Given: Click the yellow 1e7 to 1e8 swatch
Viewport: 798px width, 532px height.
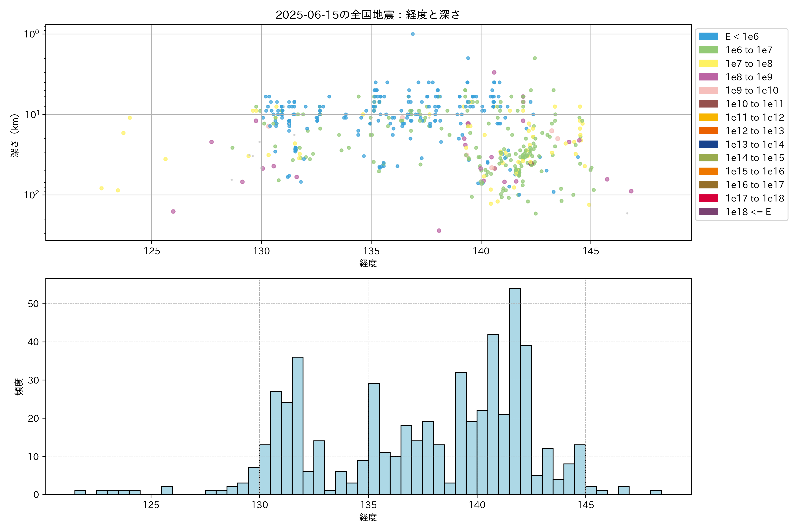Looking at the screenshot, I should coord(708,63).
